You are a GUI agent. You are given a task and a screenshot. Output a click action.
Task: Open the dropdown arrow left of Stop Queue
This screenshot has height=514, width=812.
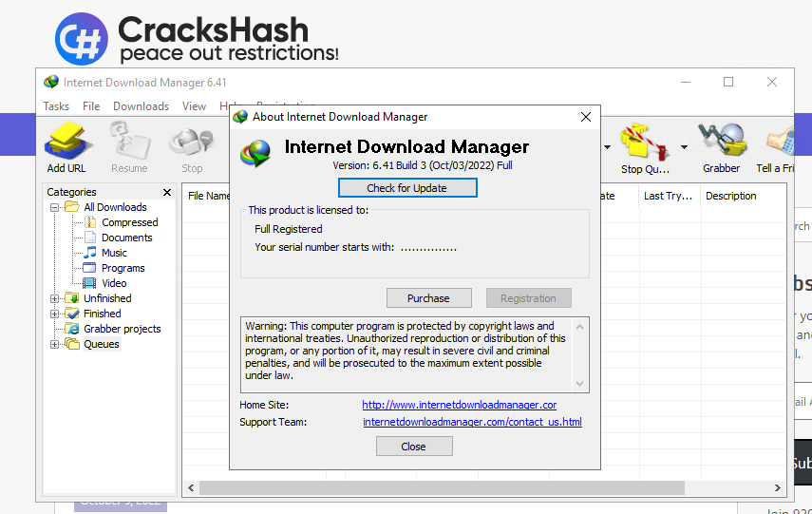tap(607, 147)
